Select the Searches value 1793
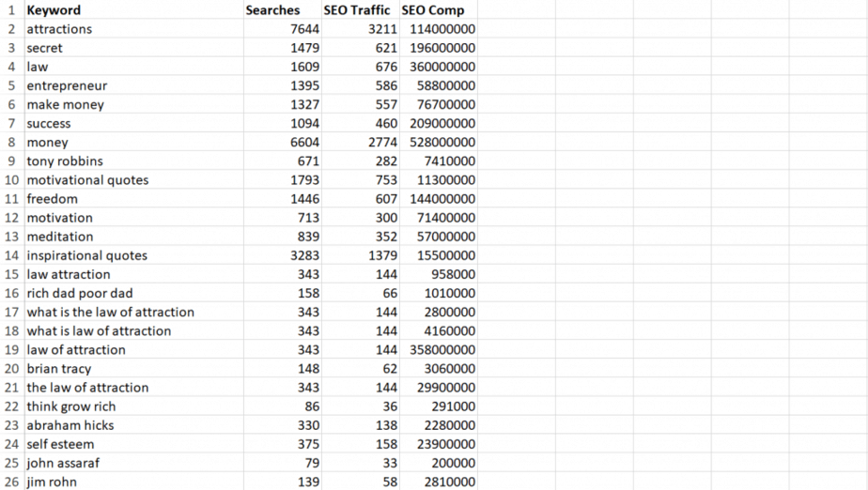The width and height of the screenshot is (868, 490). [x=283, y=179]
